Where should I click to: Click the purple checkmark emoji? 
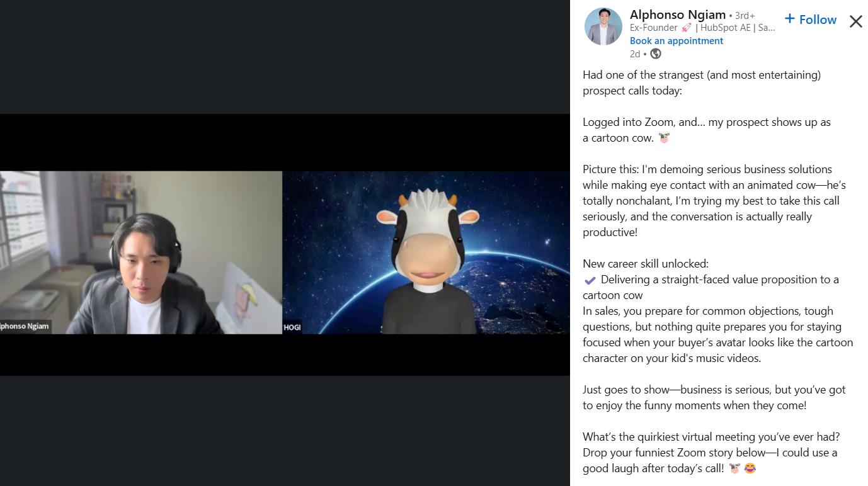[x=590, y=280]
